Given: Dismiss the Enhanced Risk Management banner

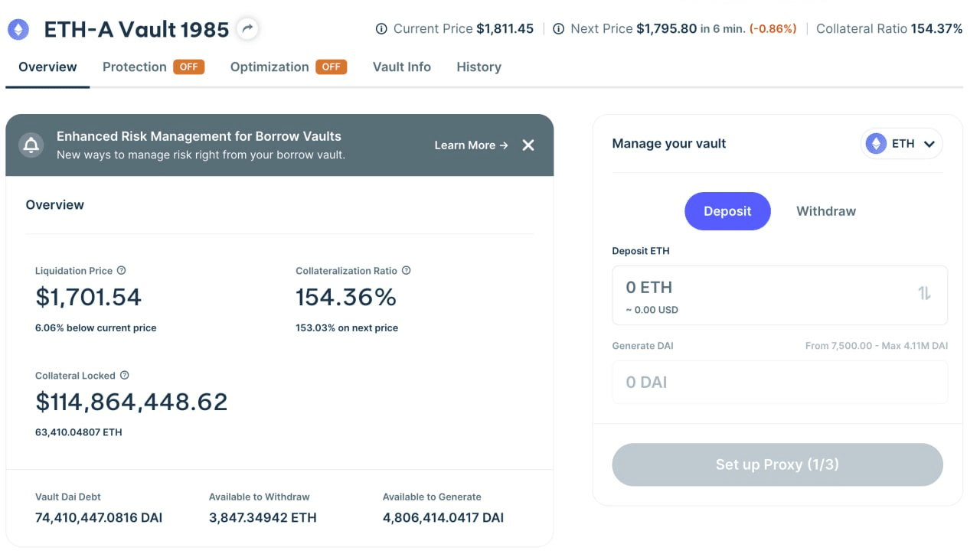Looking at the screenshot, I should pos(528,145).
